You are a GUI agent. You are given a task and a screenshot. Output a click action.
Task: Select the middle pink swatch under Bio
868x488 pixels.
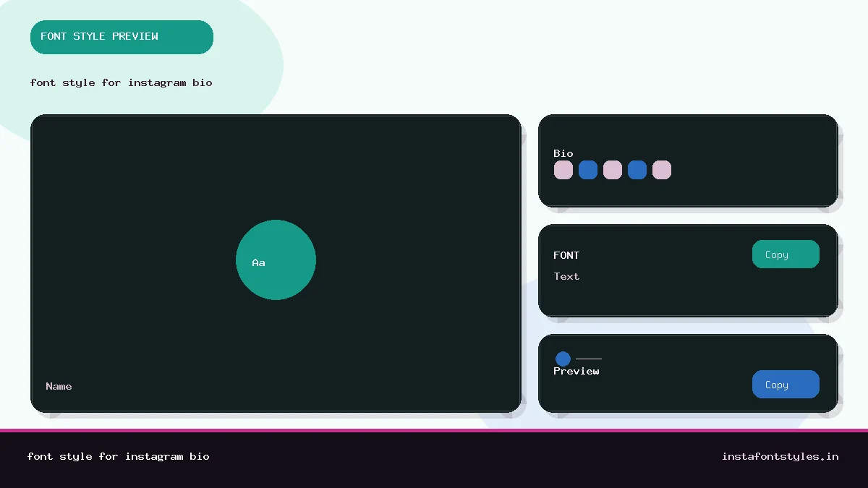[x=613, y=170]
